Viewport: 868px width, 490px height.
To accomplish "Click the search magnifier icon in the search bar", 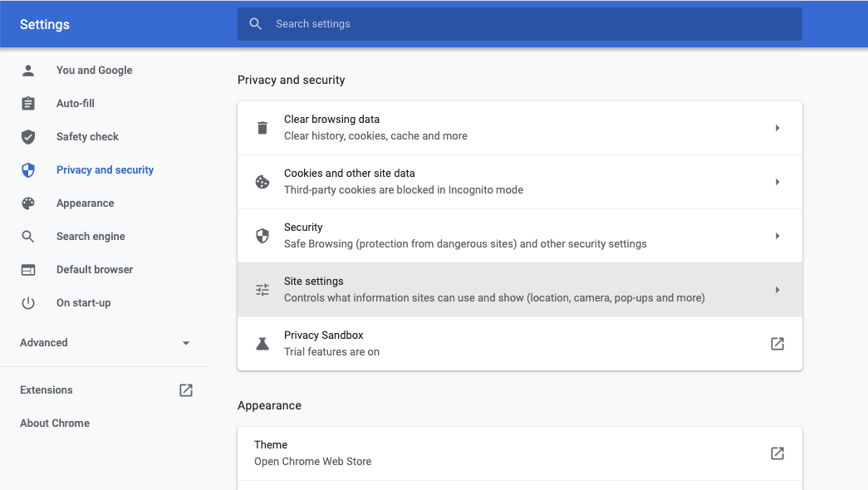I will [255, 24].
